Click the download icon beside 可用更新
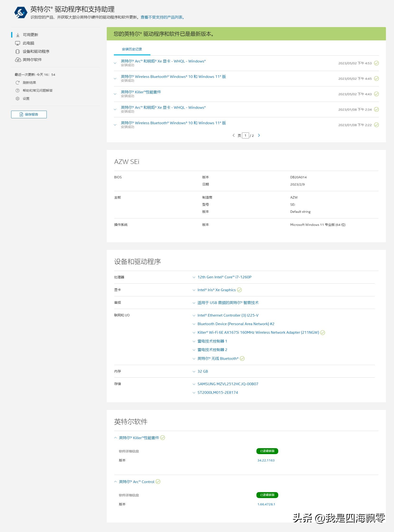The image size is (394, 532). pyautogui.click(x=18, y=35)
